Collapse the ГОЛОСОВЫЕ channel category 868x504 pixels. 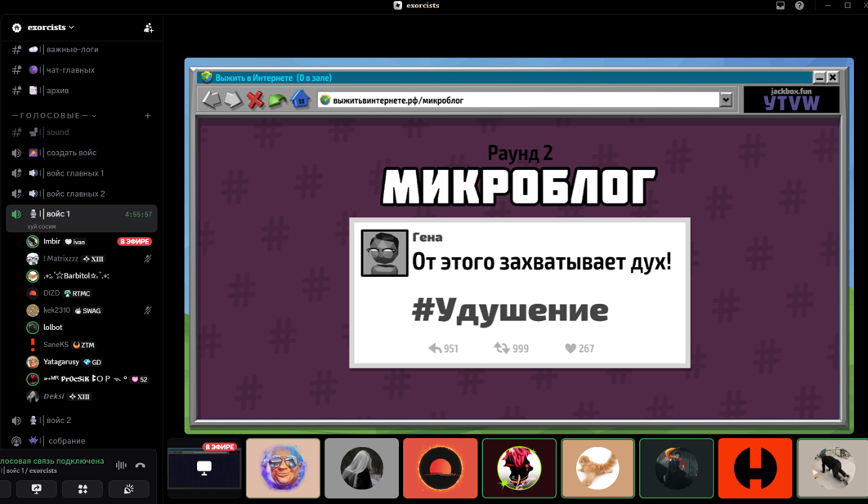[x=54, y=116]
